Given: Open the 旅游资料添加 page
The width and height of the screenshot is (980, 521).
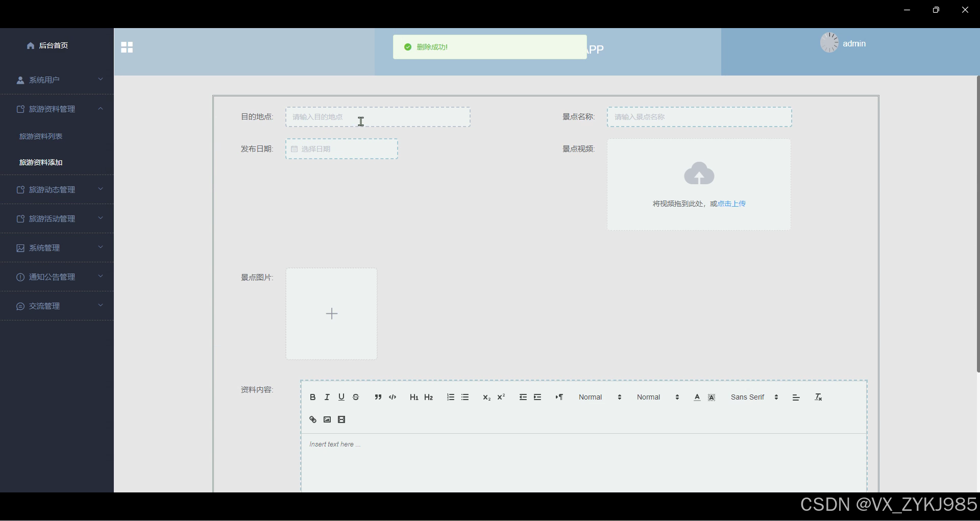Looking at the screenshot, I should (x=41, y=162).
